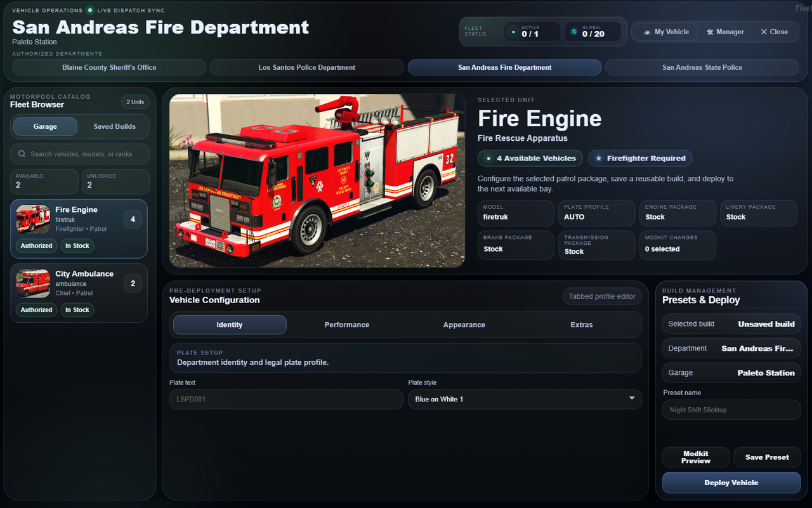Image resolution: width=812 pixels, height=508 pixels.
Task: Click the Fire Engine stock count 4
Action: (x=133, y=219)
